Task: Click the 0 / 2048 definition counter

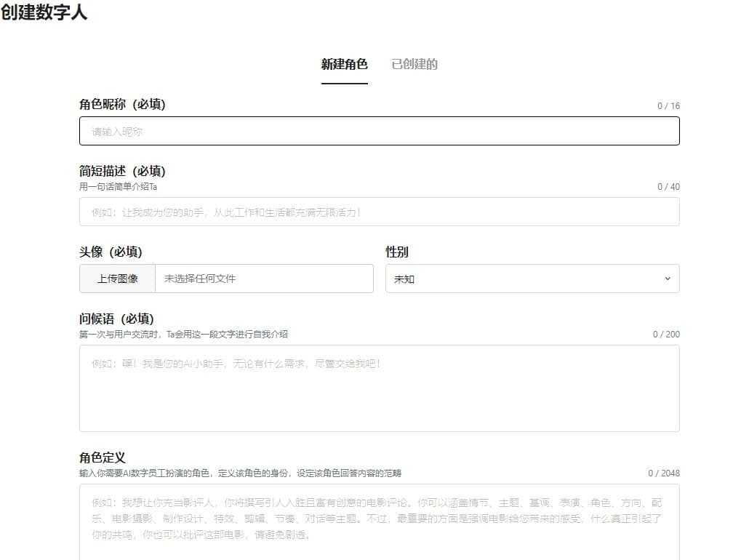Action: pyautogui.click(x=665, y=472)
